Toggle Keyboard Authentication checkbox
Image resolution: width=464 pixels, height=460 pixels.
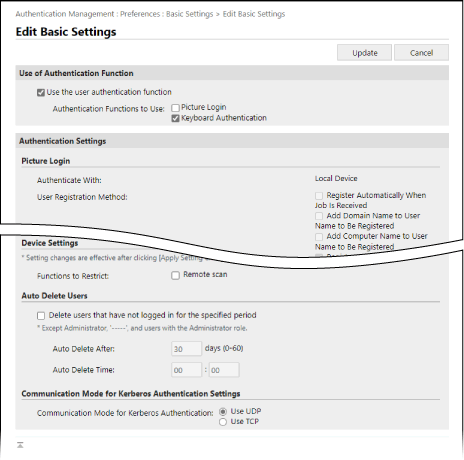click(175, 118)
